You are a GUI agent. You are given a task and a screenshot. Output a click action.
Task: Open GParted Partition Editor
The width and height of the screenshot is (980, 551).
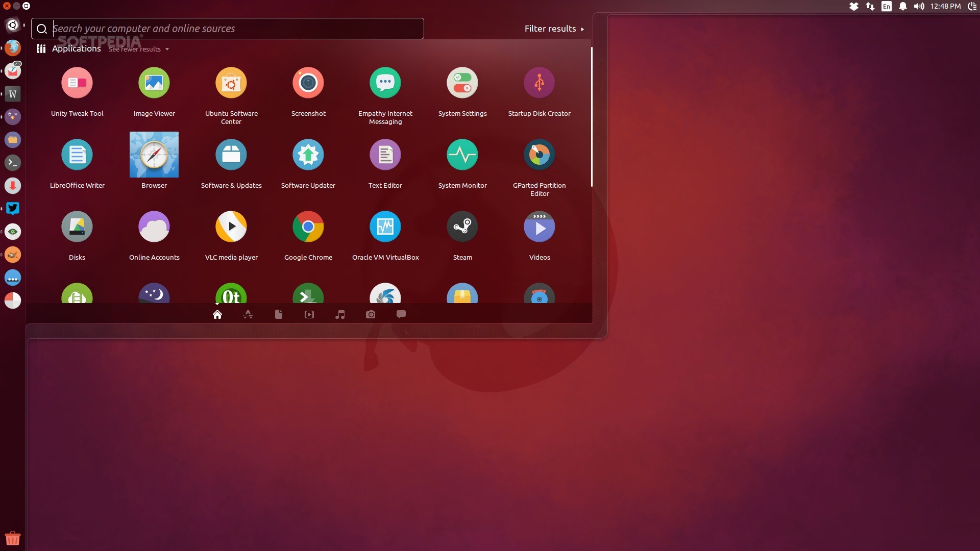click(539, 155)
